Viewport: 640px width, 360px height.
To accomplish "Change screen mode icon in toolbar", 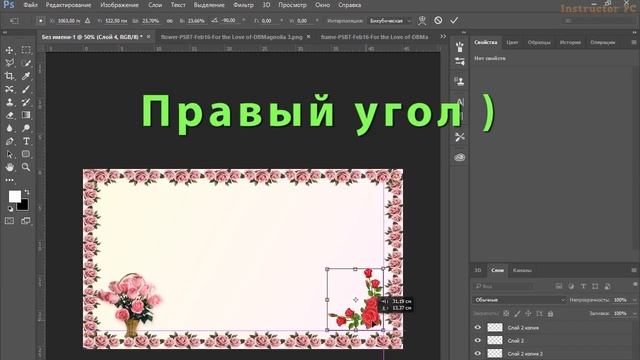I will coord(26,221).
